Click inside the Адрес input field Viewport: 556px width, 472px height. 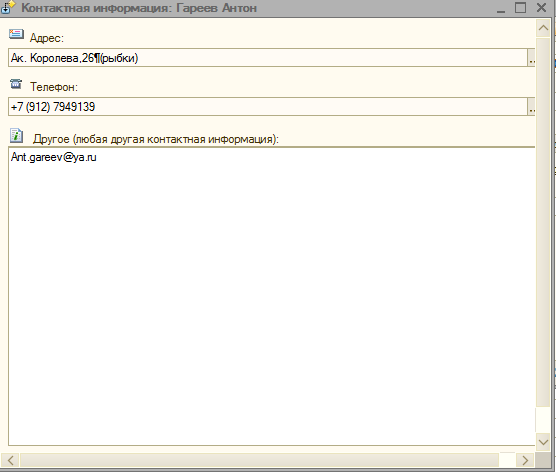click(268, 58)
